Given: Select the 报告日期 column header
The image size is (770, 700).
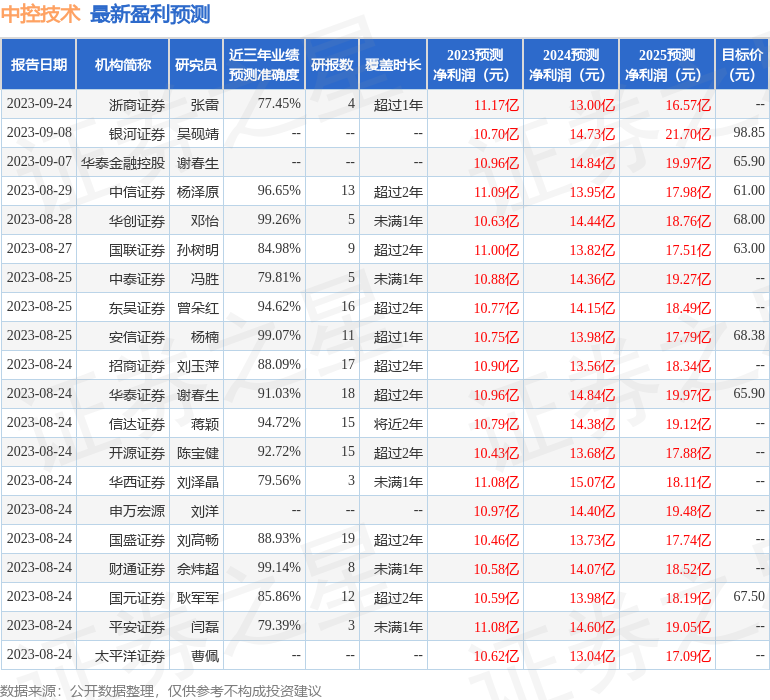Looking at the screenshot, I should tap(38, 64).
